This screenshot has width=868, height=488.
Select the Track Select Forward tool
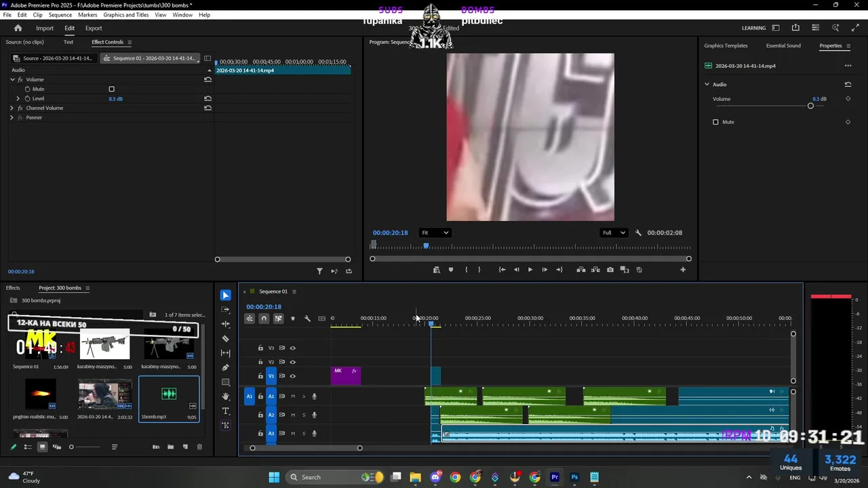click(x=226, y=310)
